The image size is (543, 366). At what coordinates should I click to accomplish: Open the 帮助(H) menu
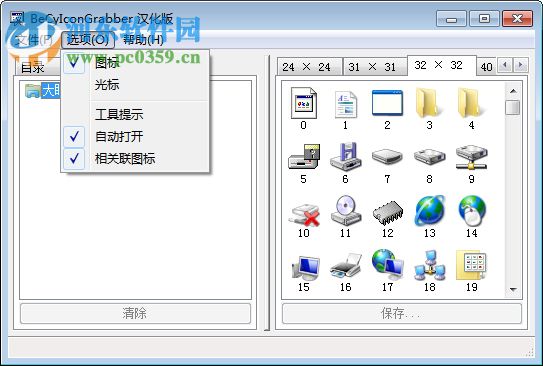pos(143,40)
